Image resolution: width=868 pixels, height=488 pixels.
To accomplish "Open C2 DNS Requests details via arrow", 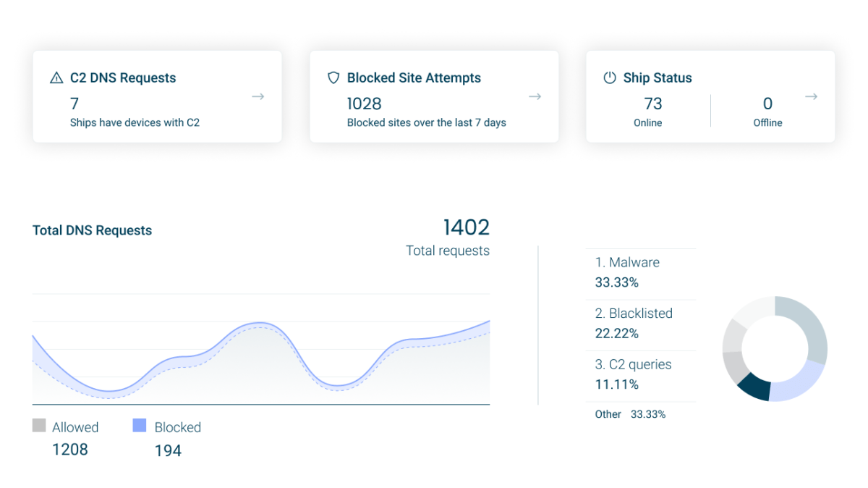I will [258, 97].
